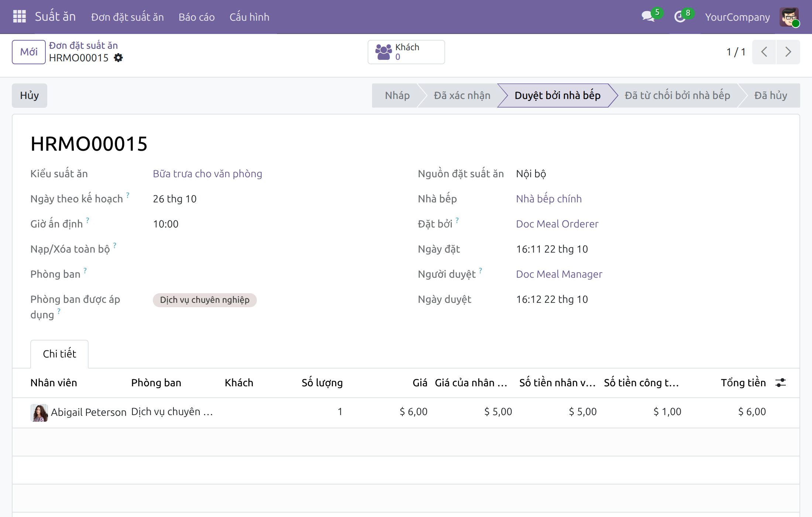Click Abigail Peterson's avatar thumbnail
Viewport: 812px width, 517px height.
click(39, 412)
